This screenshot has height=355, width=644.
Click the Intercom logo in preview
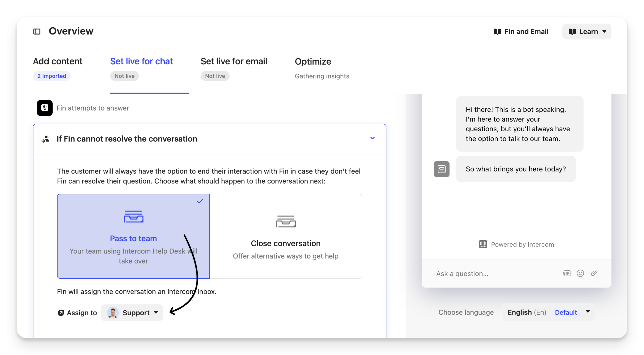(x=483, y=244)
